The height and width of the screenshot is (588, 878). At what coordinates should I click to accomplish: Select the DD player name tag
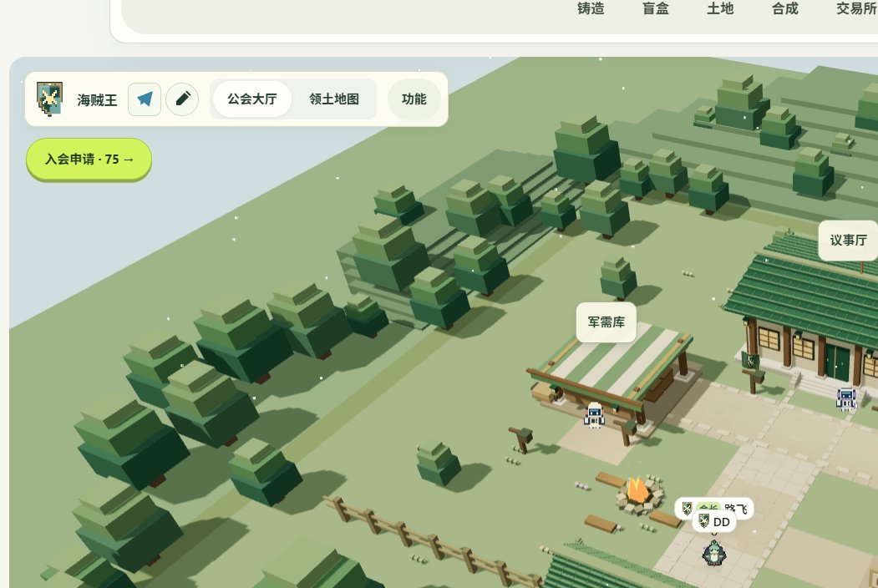coord(714,522)
